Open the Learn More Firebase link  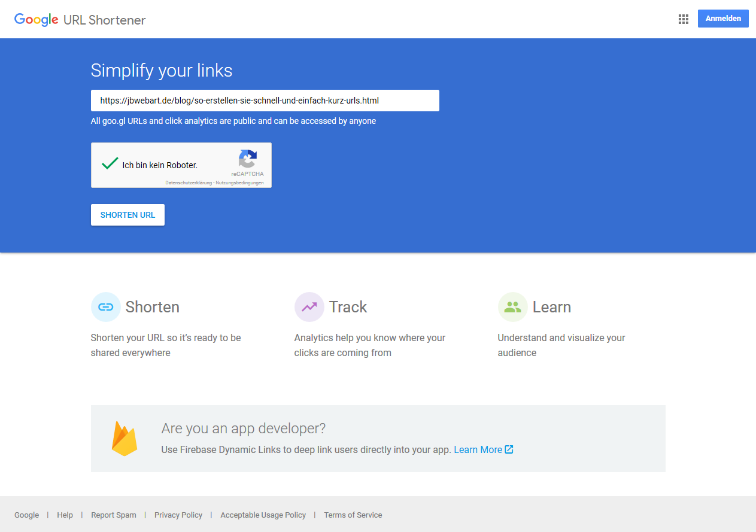click(x=478, y=449)
